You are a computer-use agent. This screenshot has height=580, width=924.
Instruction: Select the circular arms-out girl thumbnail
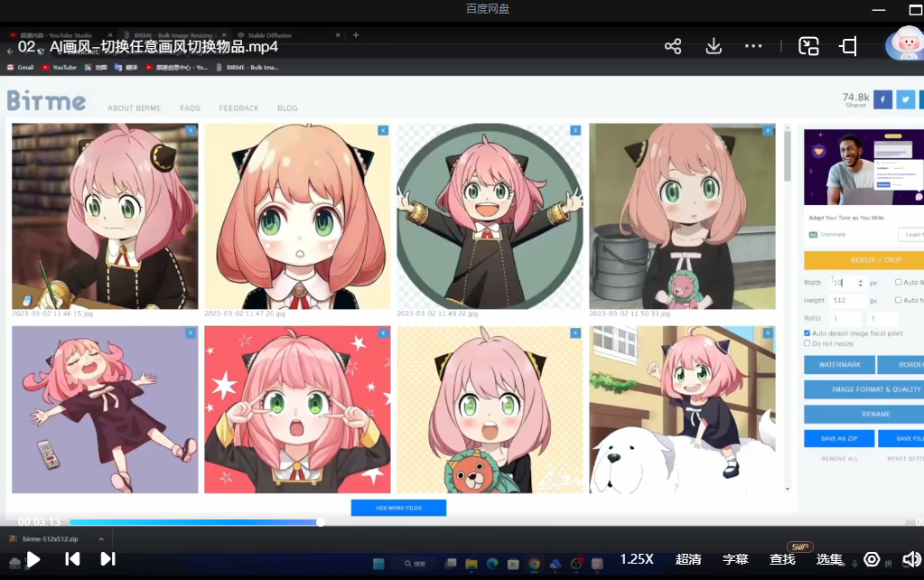(x=490, y=216)
